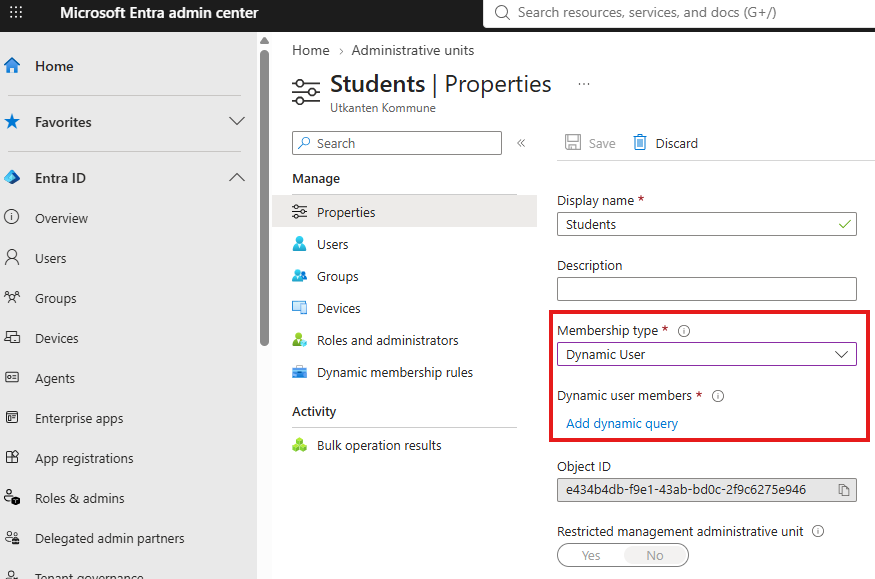
Task: Open the ellipsis more options next to Properties
Action: (x=584, y=84)
